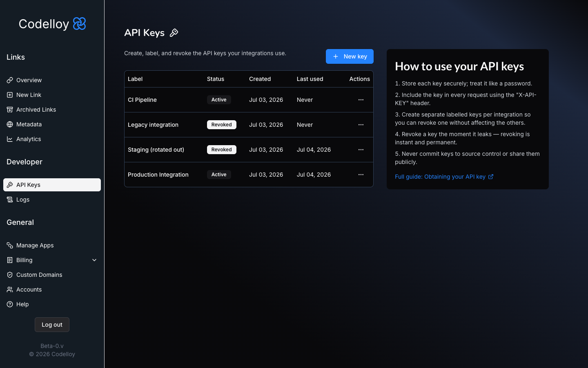Click the Actions column header

359,79
